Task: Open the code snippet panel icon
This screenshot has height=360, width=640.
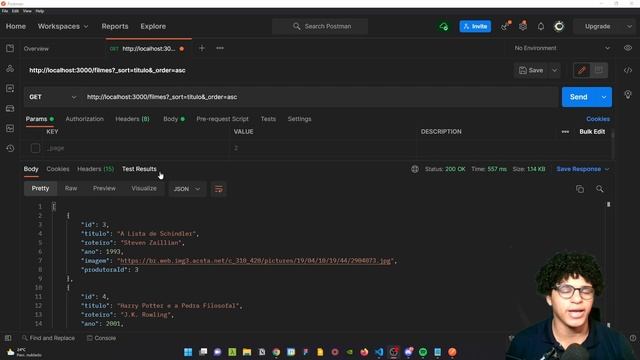Action: pos(628,70)
